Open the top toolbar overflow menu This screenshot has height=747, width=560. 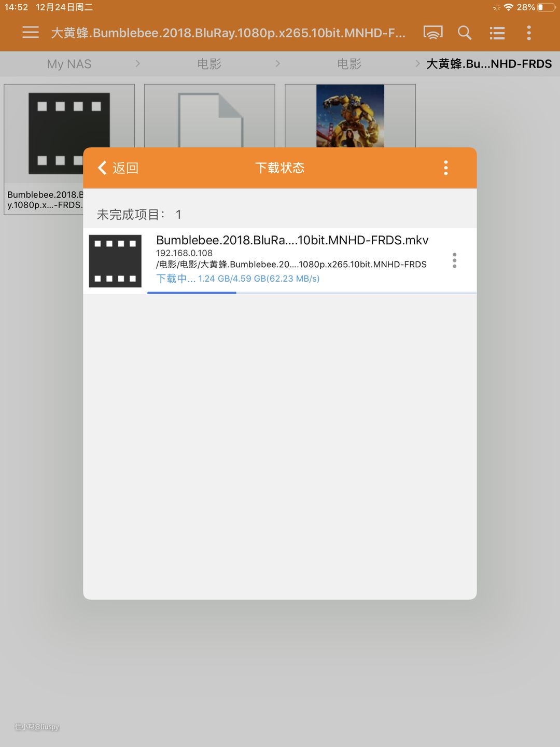click(529, 33)
